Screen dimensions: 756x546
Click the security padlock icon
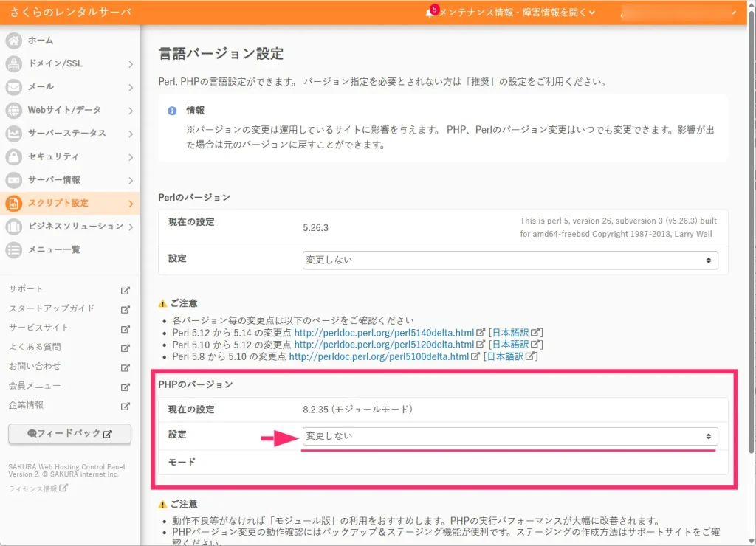pos(13,156)
